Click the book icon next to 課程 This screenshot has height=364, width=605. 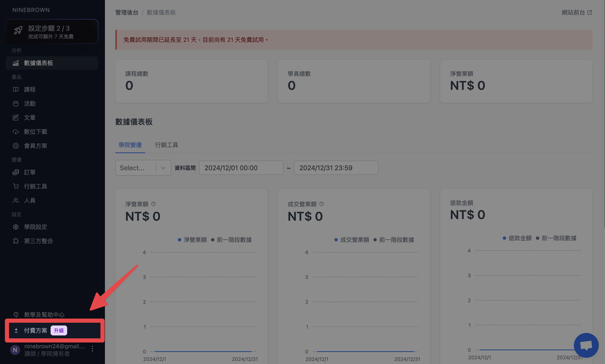click(16, 89)
